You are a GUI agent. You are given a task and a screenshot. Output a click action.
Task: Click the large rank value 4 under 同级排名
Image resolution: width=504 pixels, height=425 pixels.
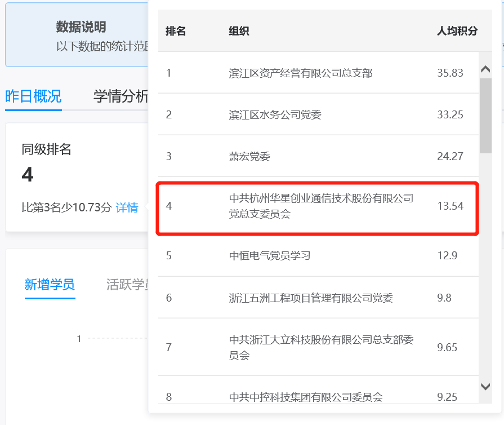click(x=28, y=175)
